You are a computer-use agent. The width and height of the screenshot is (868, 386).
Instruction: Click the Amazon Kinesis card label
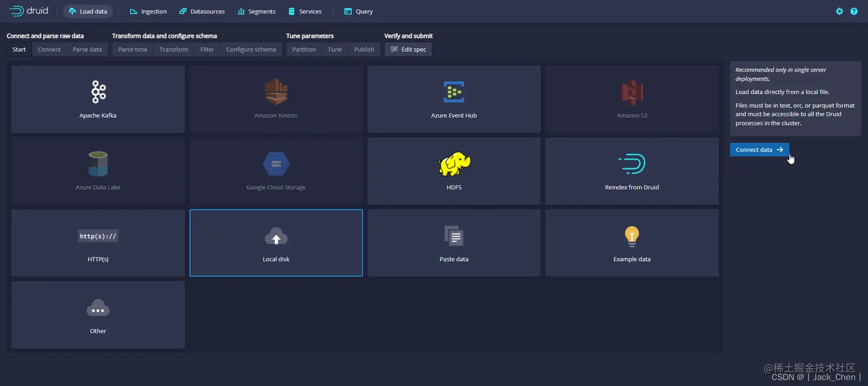click(276, 115)
